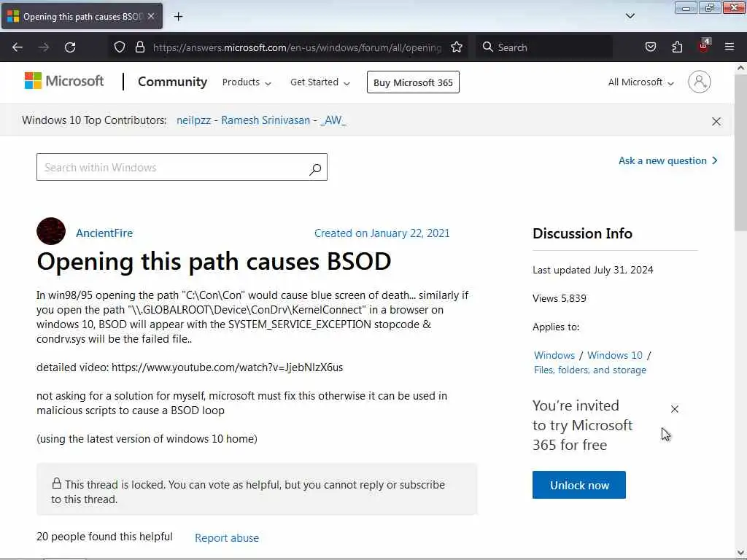This screenshot has height=560, width=747.
Task: Open AncientFire's username link
Action: pos(104,233)
